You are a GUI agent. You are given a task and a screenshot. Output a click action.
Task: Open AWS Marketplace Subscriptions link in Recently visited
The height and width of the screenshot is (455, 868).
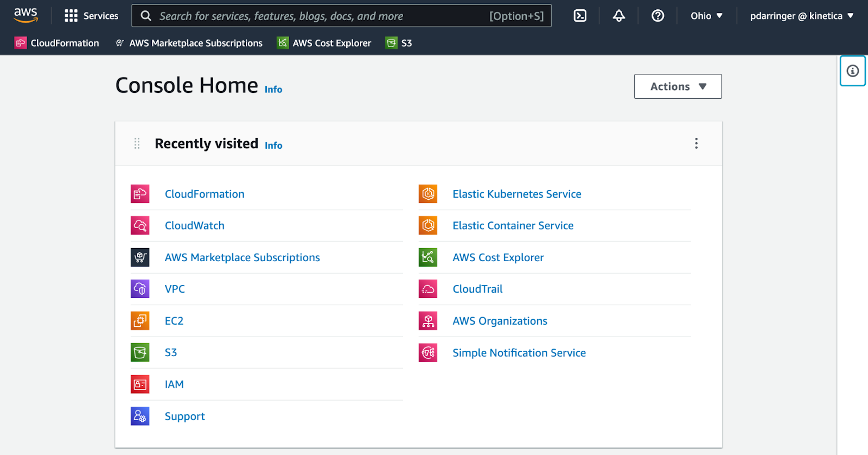[242, 257]
